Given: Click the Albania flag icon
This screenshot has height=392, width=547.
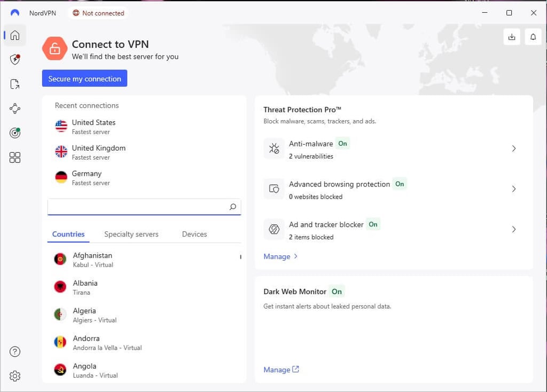Looking at the screenshot, I should coord(60,287).
